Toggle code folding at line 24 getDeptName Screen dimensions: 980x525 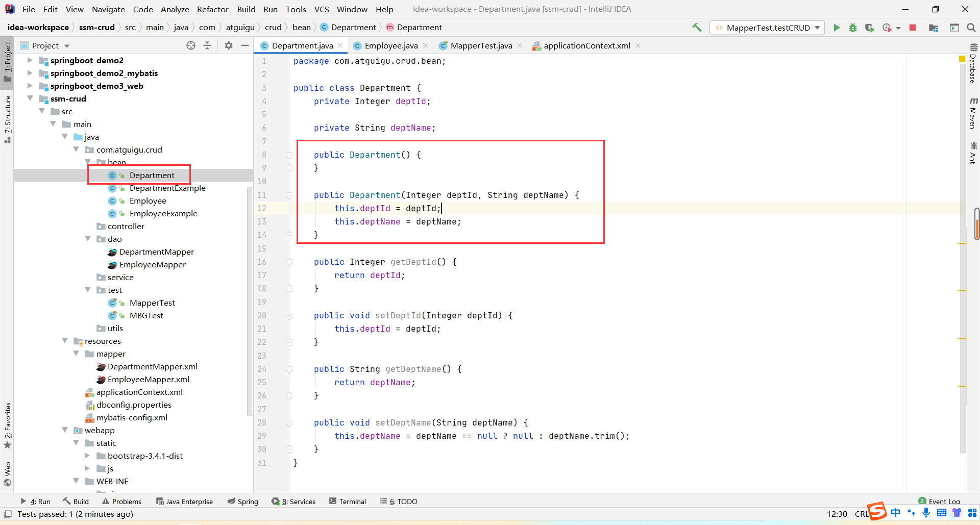pyautogui.click(x=289, y=369)
